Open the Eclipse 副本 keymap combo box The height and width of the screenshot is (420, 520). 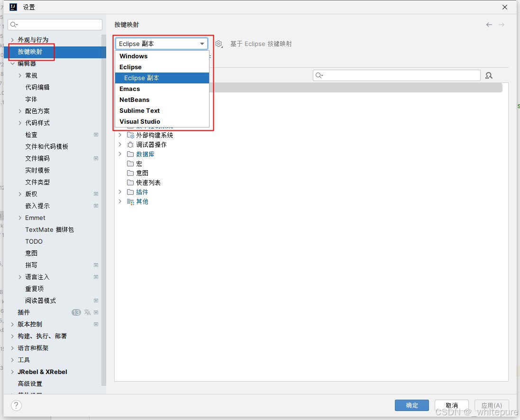tap(162, 44)
